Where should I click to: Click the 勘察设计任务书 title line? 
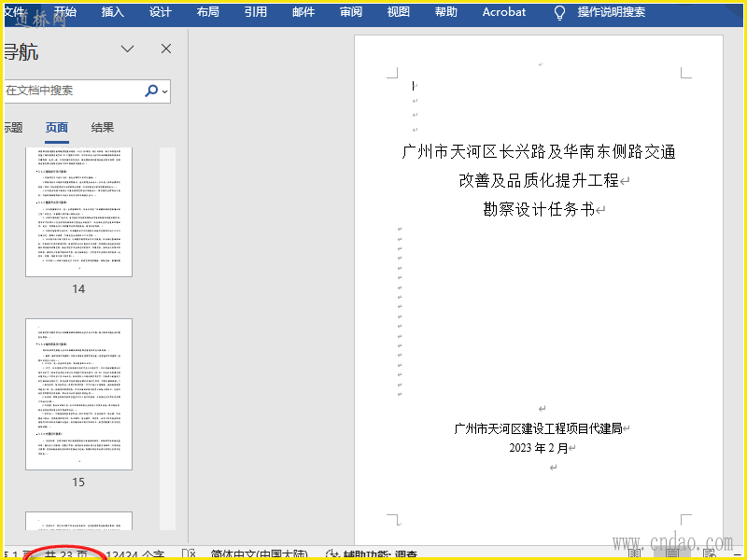point(539,209)
